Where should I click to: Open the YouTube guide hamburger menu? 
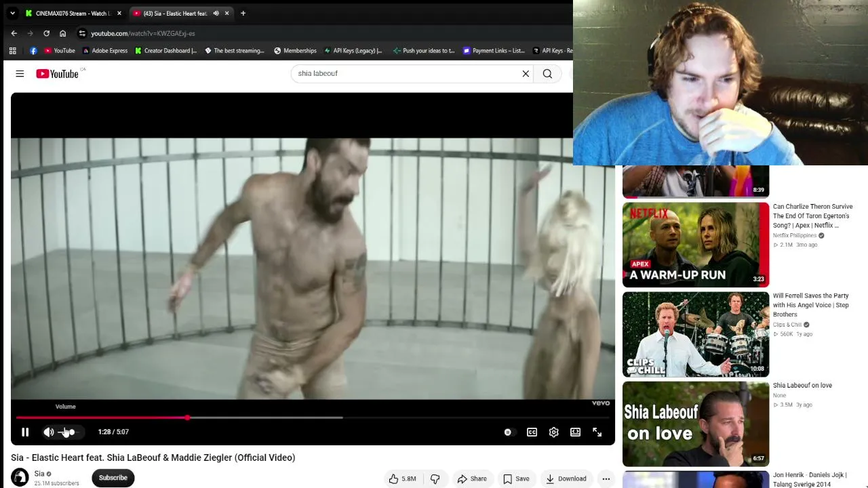20,73
